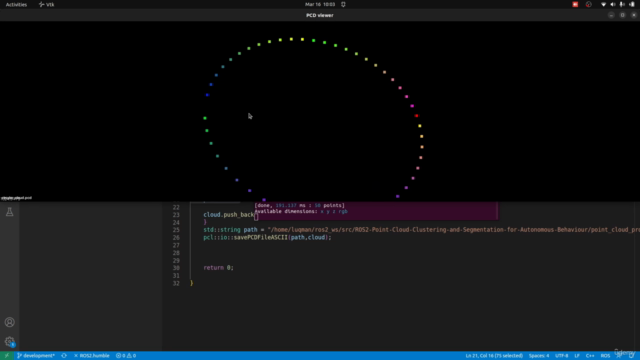Open the development branch selector
The width and height of the screenshot is (640, 360).
click(x=36, y=356)
